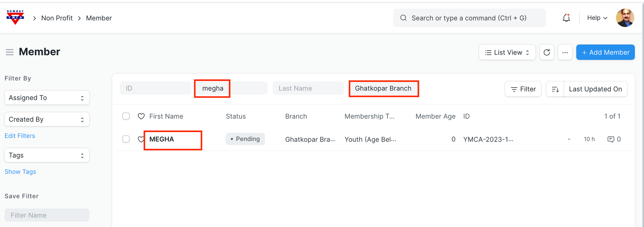
Task: Click the sort order toggle icon
Action: point(555,89)
